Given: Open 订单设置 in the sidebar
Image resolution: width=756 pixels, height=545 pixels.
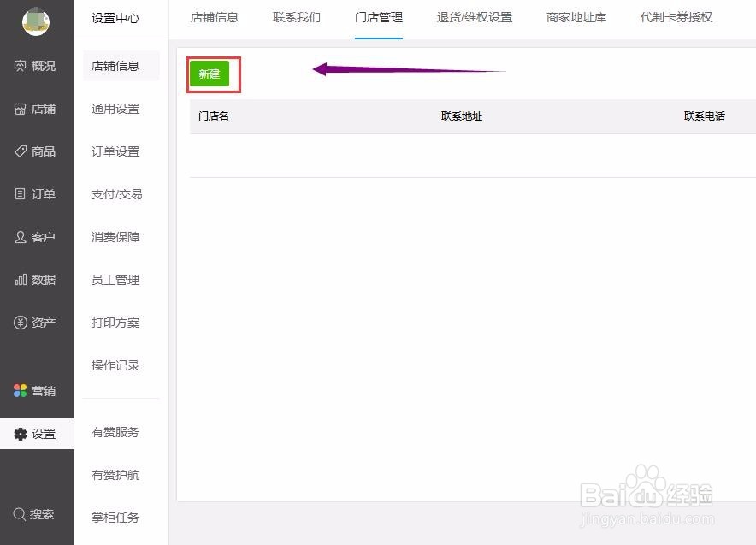Looking at the screenshot, I should click(x=115, y=151).
